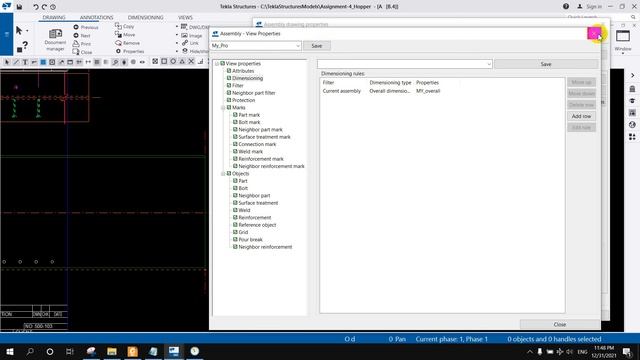Toggle the checkbox beside Connection mark
This screenshot has height=360, width=640.
click(236, 144)
